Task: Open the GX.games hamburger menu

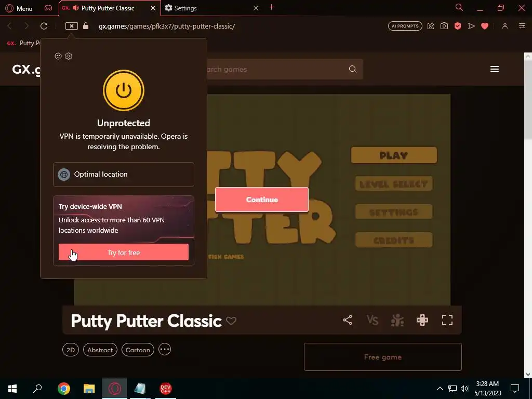Action: (x=495, y=69)
